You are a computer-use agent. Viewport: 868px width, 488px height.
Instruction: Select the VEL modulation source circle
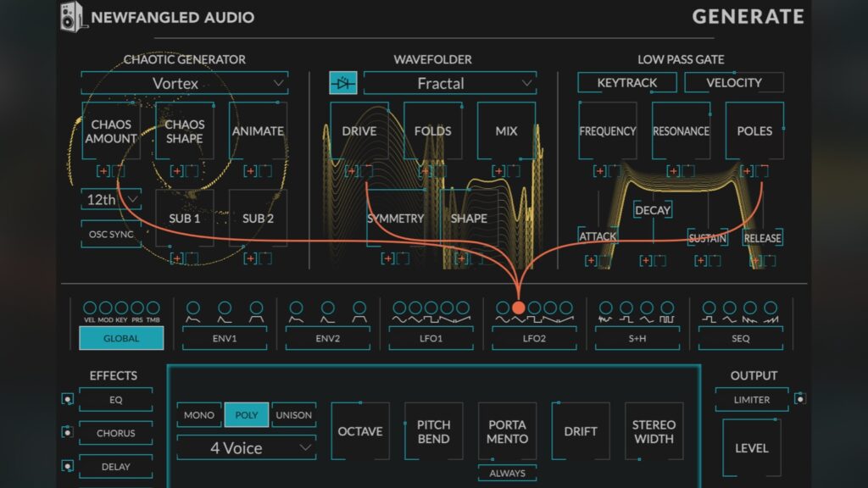pyautogui.click(x=90, y=308)
